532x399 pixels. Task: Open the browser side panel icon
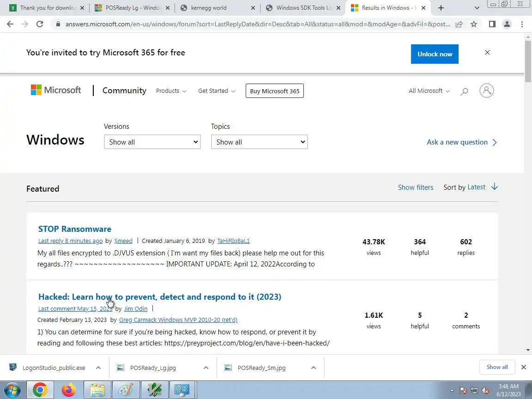(x=492, y=24)
